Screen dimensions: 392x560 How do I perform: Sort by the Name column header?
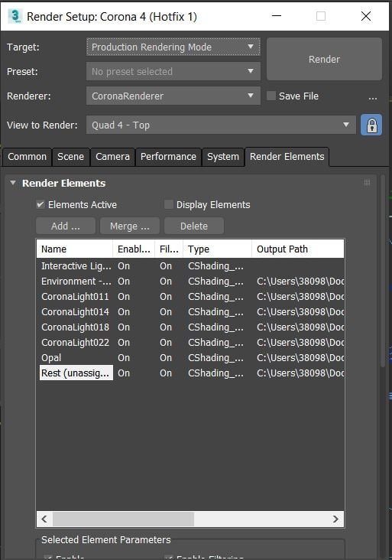[x=75, y=249]
